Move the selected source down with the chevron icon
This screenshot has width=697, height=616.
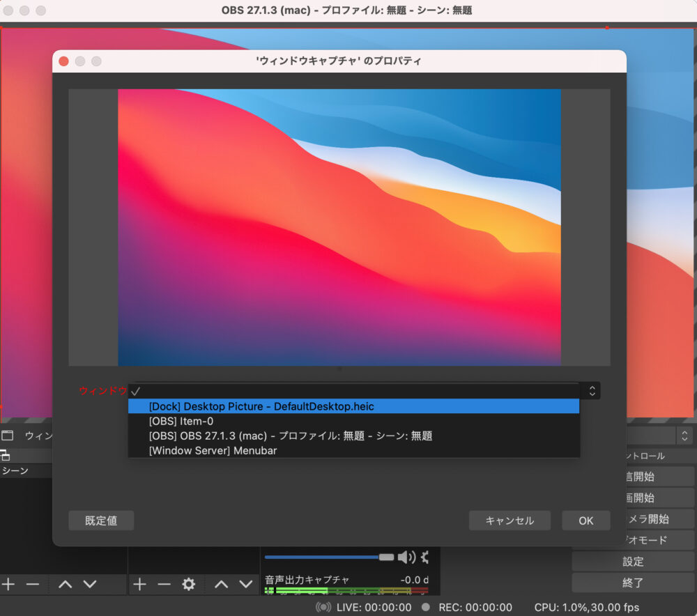(x=245, y=584)
